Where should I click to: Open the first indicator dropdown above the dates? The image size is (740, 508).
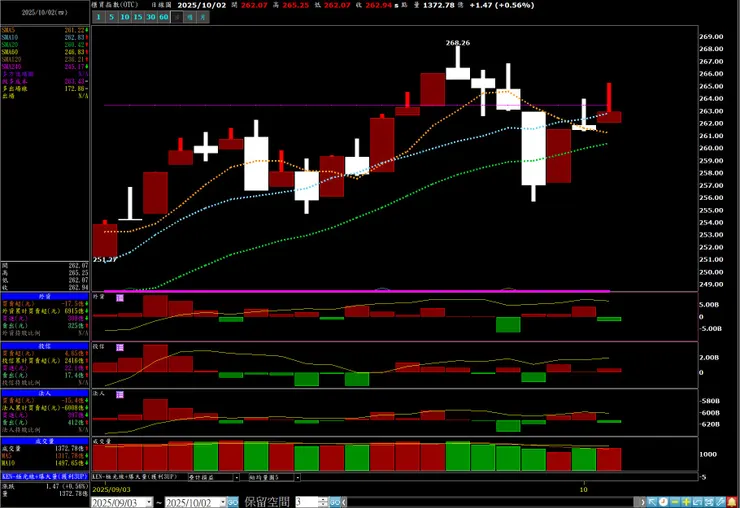click(236, 477)
